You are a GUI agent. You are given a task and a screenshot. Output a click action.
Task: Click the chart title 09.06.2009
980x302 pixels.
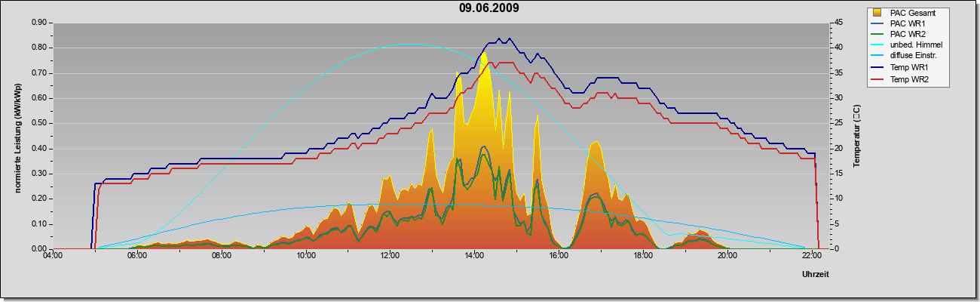[x=488, y=8]
